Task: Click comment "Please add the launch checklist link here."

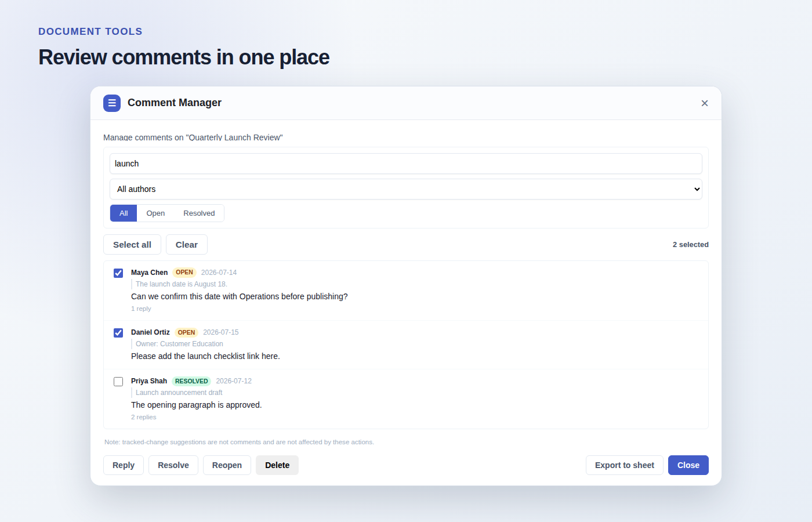Action: tap(205, 356)
